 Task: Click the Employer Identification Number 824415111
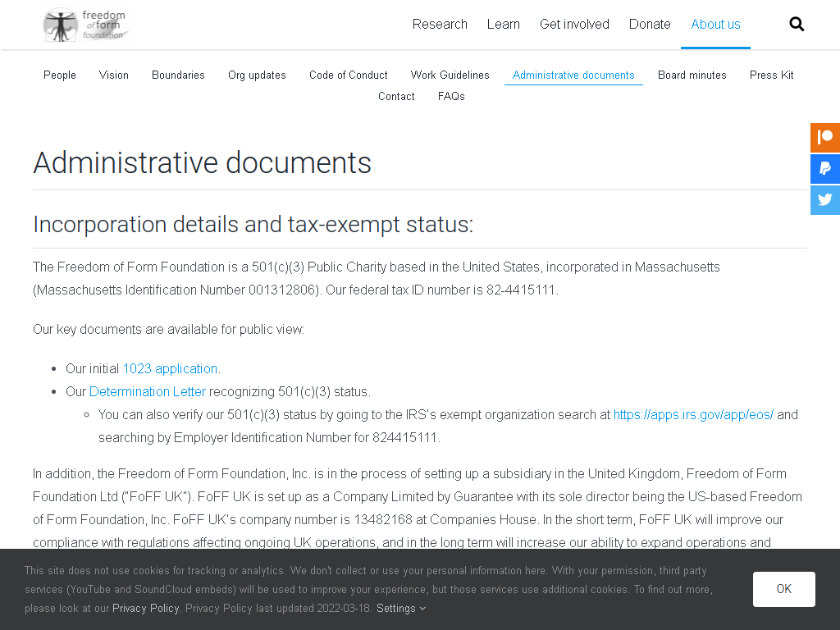[404, 438]
